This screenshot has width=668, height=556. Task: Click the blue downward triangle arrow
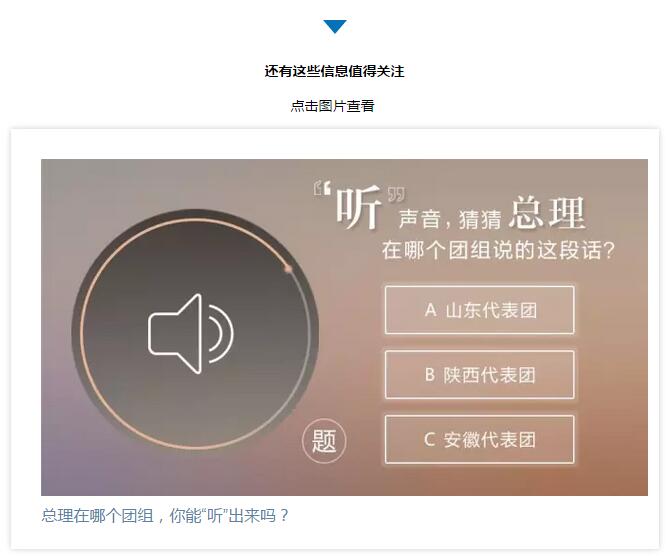[334, 26]
